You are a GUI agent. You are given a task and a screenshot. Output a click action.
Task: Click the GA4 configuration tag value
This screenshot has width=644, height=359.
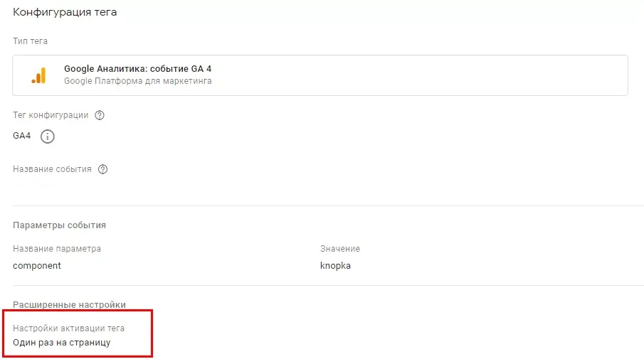point(22,136)
